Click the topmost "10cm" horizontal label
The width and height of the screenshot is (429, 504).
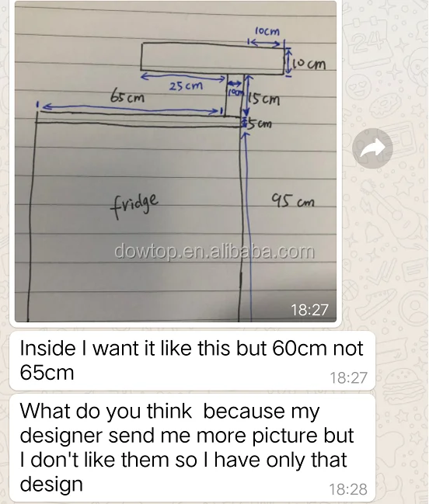tap(267, 31)
